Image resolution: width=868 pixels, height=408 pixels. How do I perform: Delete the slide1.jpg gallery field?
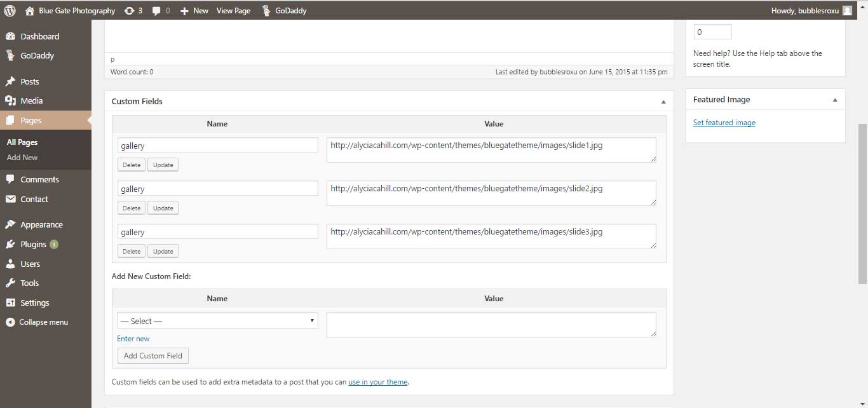[132, 165]
